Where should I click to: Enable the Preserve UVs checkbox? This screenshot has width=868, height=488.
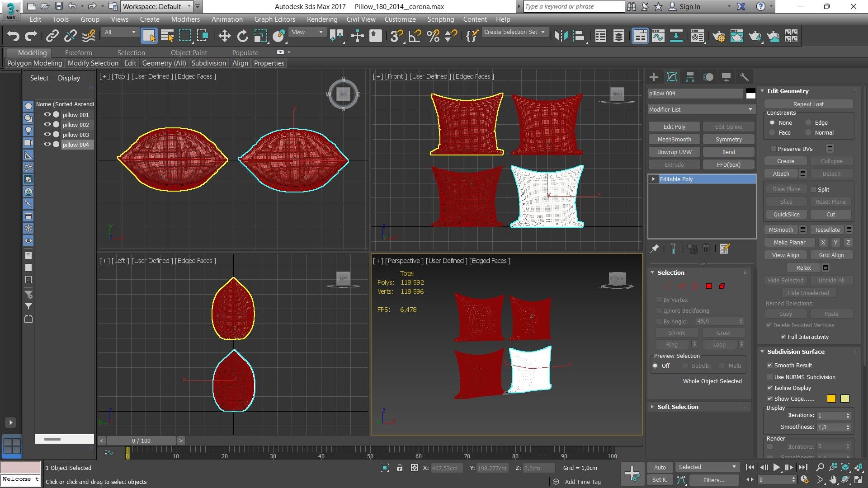coord(773,149)
